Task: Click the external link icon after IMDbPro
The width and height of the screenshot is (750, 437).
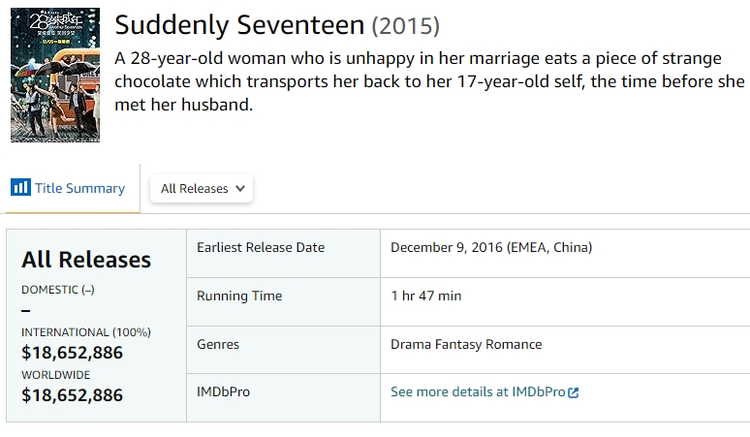Action: 573,392
